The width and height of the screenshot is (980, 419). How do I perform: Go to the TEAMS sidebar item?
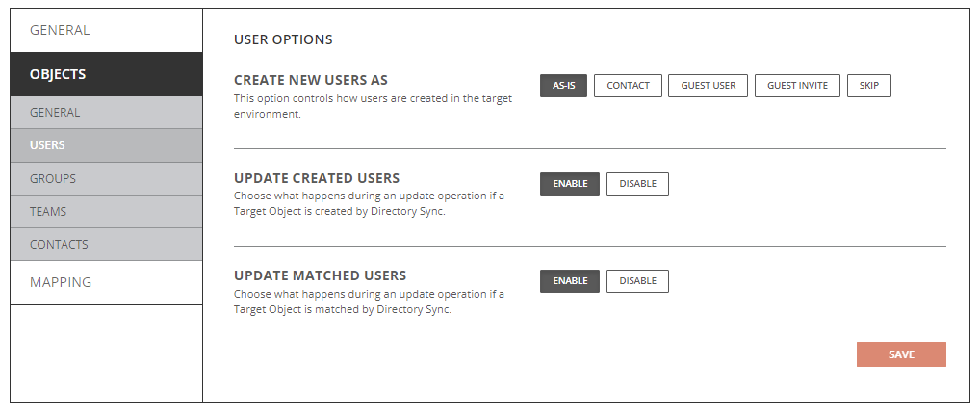tap(48, 211)
